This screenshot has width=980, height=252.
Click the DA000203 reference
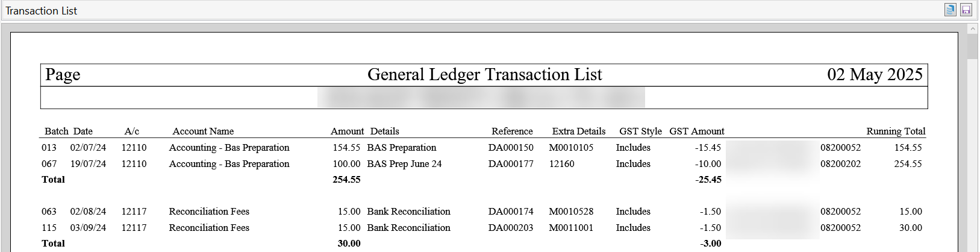[x=511, y=227]
